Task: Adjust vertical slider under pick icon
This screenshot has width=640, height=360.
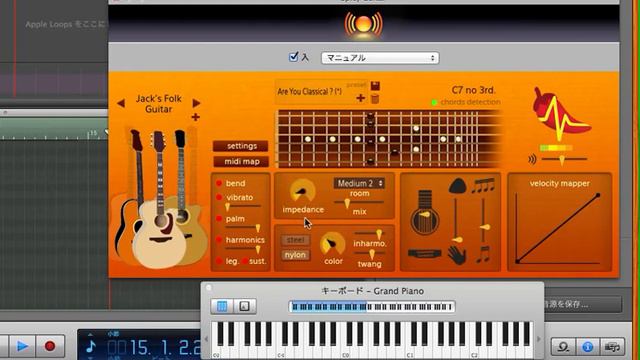Action: pos(456,221)
